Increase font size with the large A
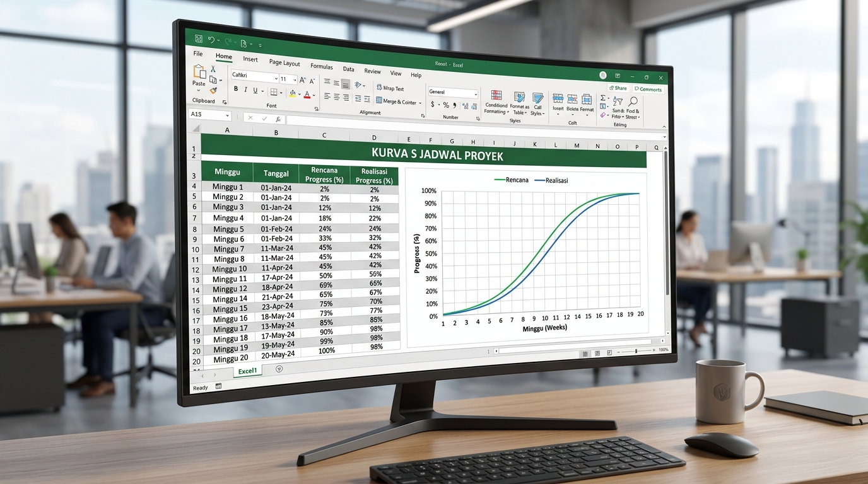868x484 pixels. 303,80
